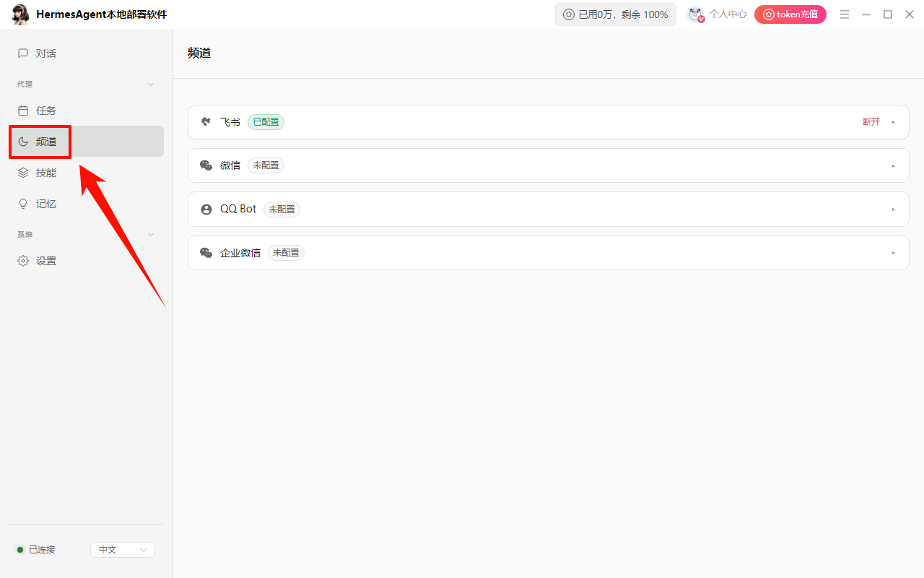Click the 已用0万，剩余 100% usage button
This screenshot has height=578, width=924.
(616, 14)
